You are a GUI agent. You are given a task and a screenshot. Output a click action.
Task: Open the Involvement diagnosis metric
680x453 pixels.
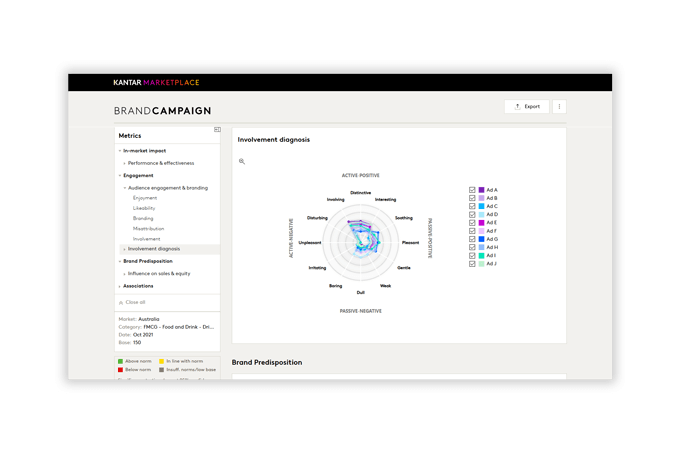(x=154, y=249)
